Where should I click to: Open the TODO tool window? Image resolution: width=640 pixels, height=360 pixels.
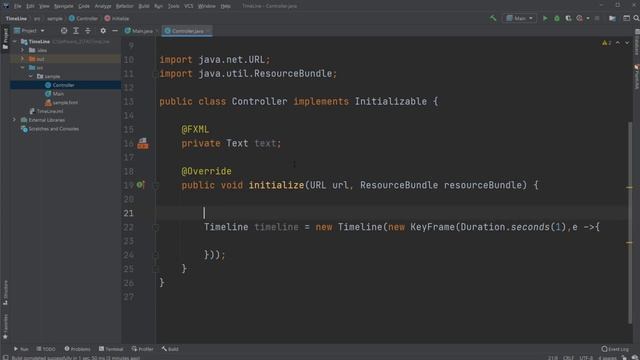(x=46, y=349)
